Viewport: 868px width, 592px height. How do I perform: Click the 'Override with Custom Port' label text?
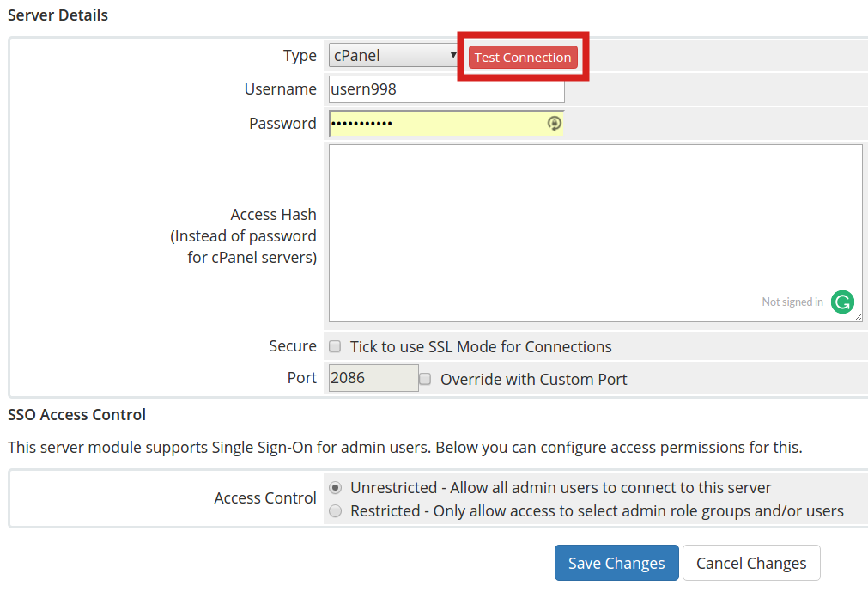click(x=533, y=379)
